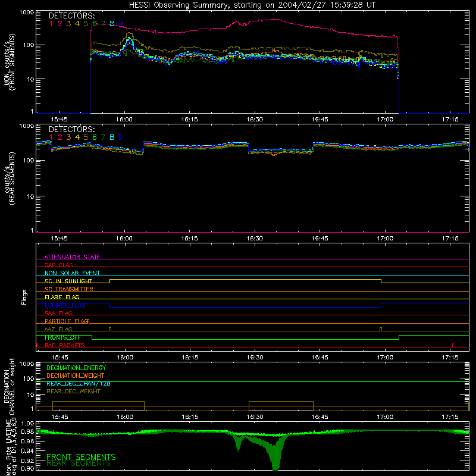
Task: Click the 'FRONTS_OFF' flag label
Action: (x=62, y=337)
